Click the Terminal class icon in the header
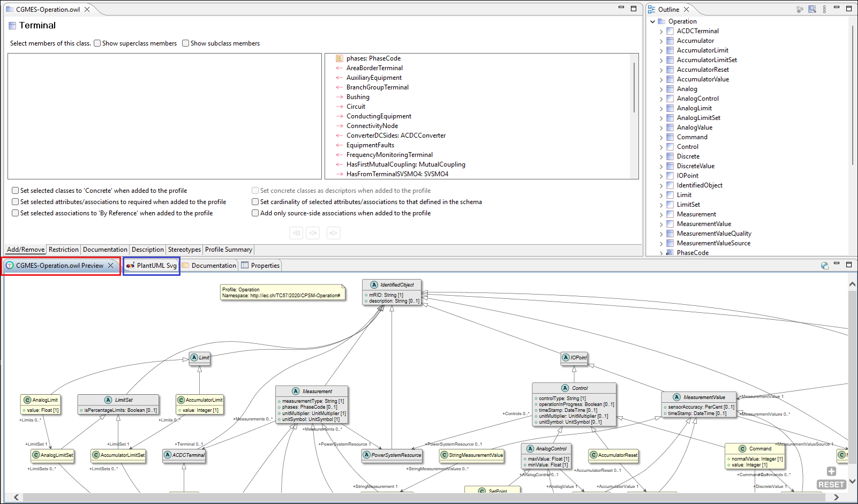 (12, 25)
